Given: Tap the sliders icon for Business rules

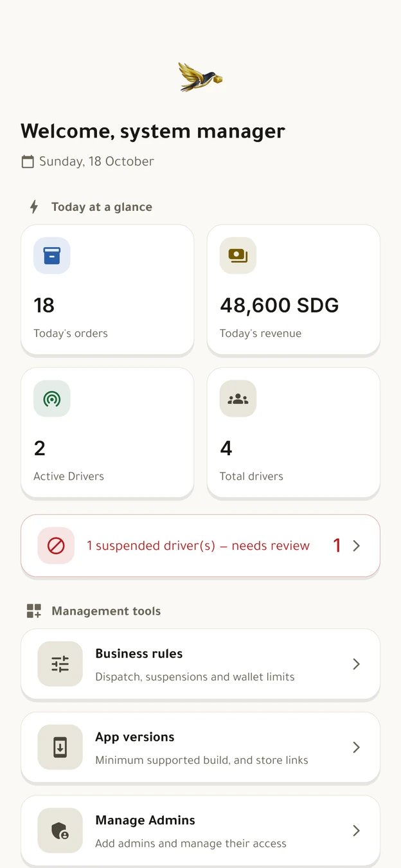Looking at the screenshot, I should [60, 664].
